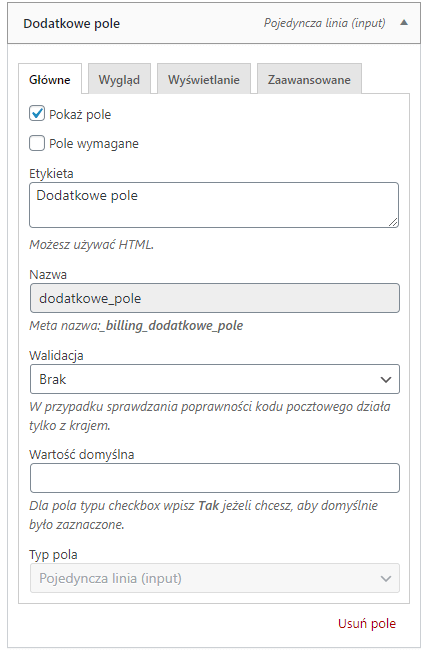Uncheck the Pokaż pole checkbox
This screenshot has width=429, height=658.
(x=37, y=114)
